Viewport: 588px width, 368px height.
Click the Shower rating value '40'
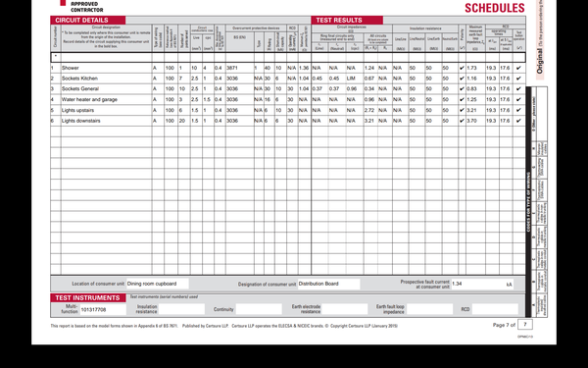tap(268, 68)
